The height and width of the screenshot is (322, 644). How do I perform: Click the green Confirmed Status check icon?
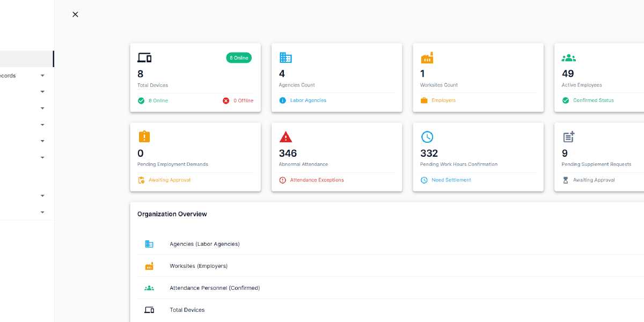pos(565,100)
